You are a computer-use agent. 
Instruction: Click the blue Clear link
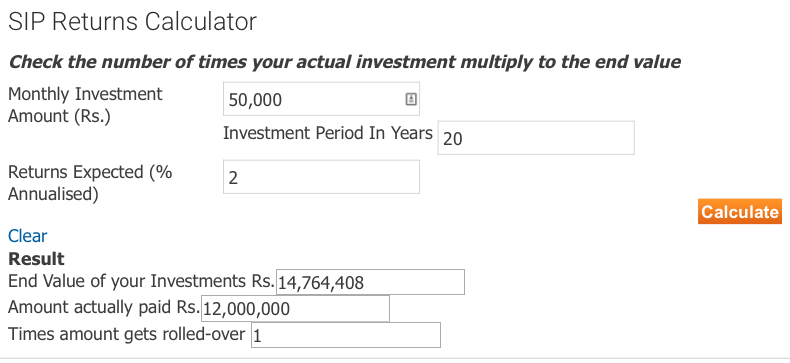point(27,235)
